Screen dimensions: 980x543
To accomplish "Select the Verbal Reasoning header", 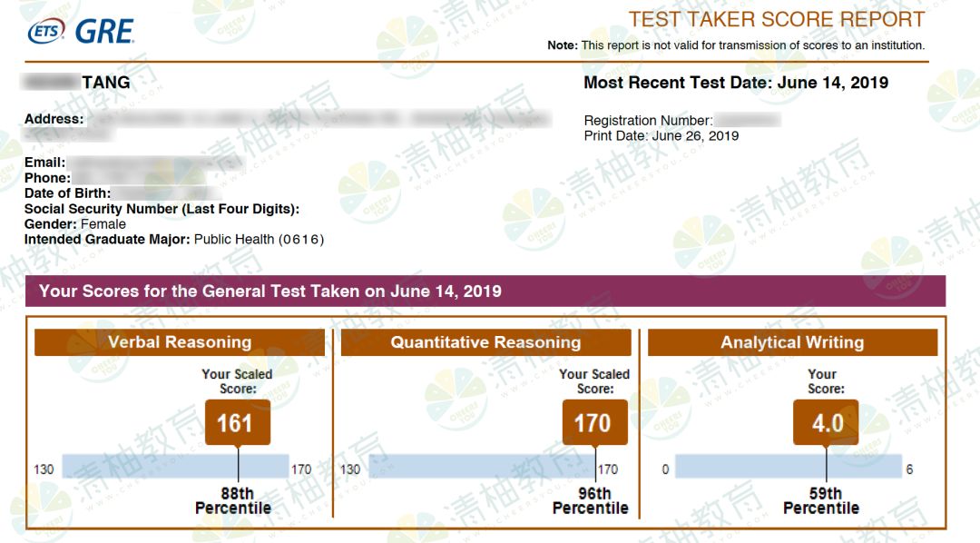I will click(x=180, y=342).
